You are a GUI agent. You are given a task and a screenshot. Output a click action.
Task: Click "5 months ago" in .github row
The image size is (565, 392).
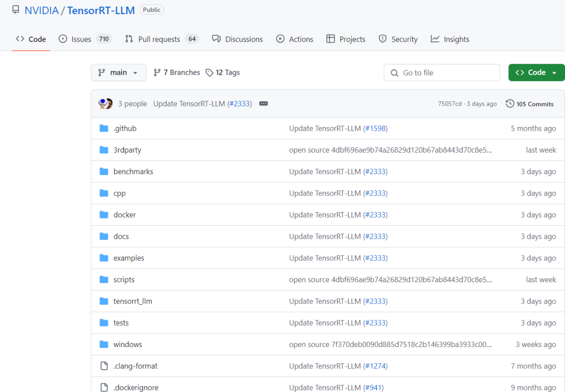tap(533, 128)
